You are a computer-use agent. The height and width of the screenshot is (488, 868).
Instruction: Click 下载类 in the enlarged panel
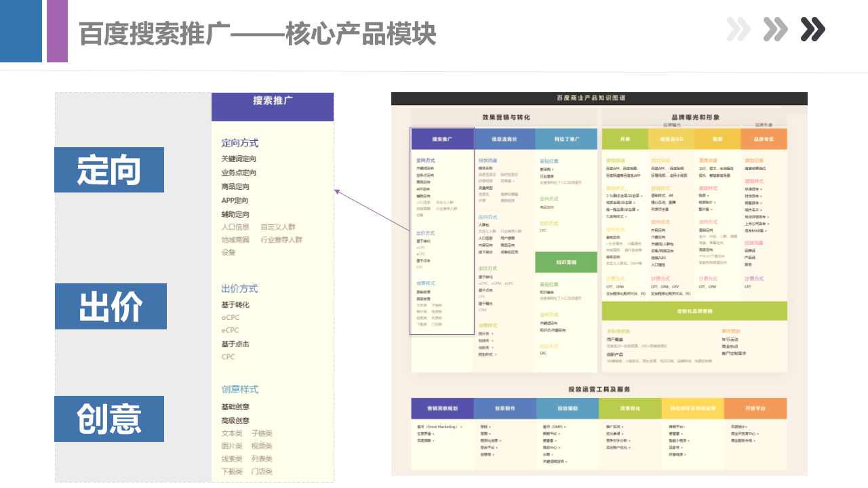[232, 472]
